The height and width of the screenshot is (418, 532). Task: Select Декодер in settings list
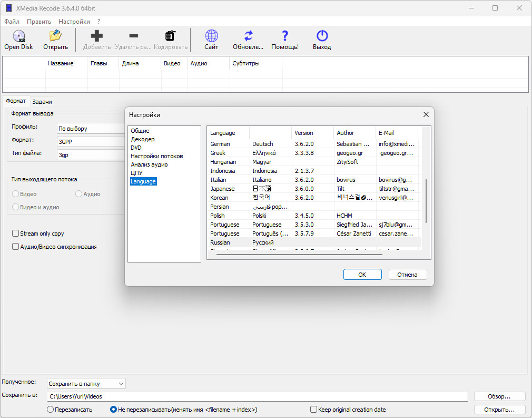click(x=143, y=139)
